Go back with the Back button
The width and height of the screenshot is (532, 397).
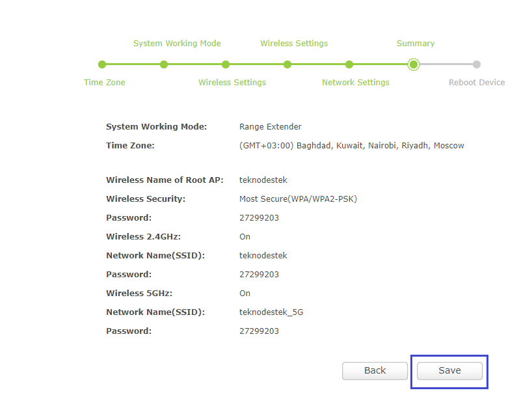[x=375, y=370]
